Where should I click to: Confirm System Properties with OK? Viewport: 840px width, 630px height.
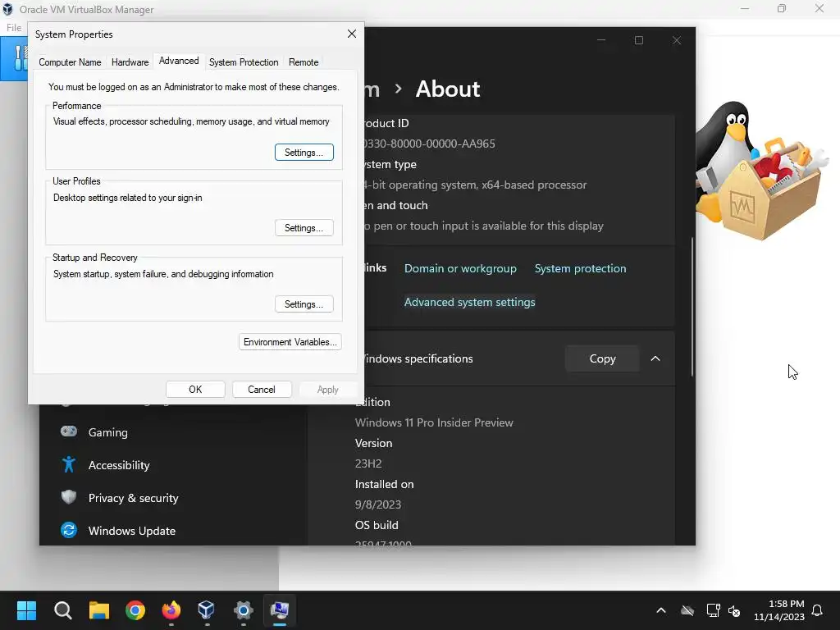pos(195,390)
